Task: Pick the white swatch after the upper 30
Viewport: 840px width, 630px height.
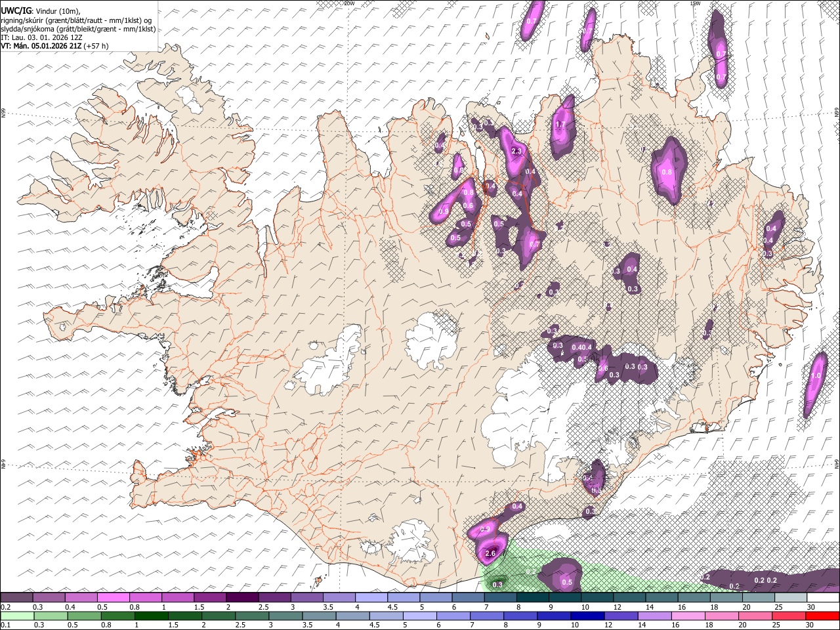Action: coord(824,598)
